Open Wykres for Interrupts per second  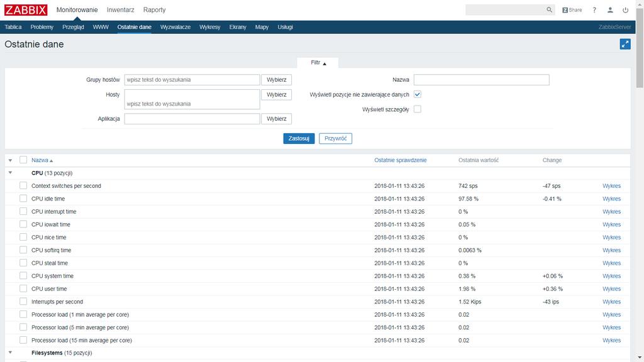click(611, 302)
